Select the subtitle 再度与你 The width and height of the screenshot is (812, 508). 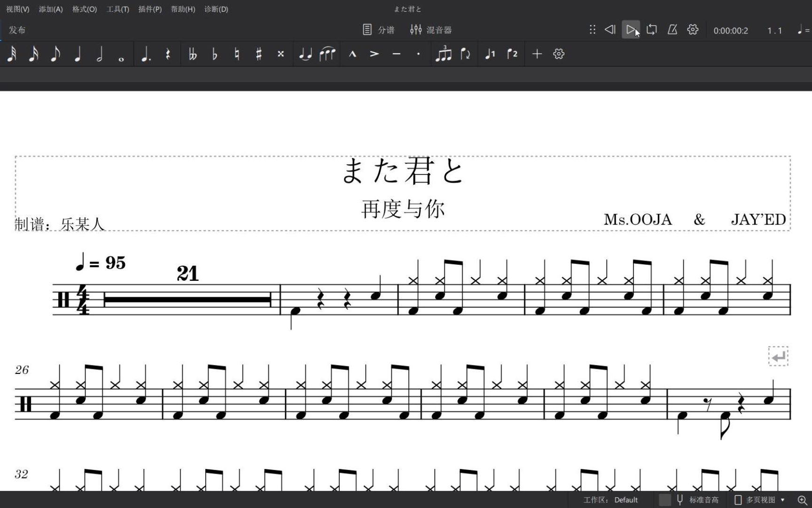pyautogui.click(x=403, y=209)
